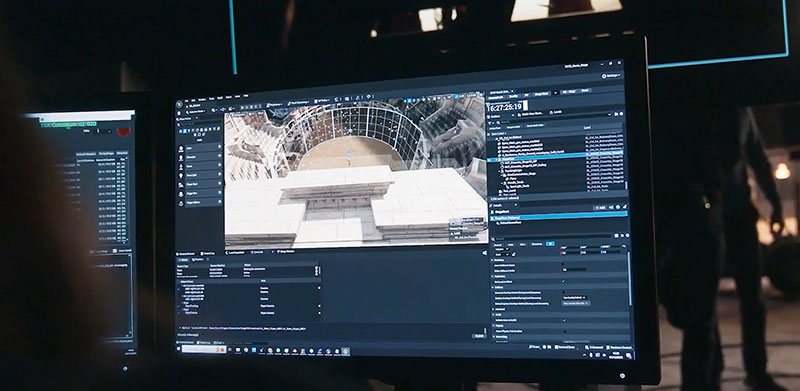Open Update Overlaps Method Use Config Default dropdown

click(574, 298)
